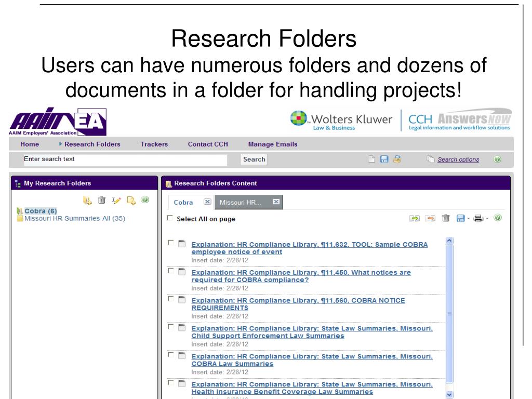
Task: Click the help icon beside Search options
Action: coord(497,159)
